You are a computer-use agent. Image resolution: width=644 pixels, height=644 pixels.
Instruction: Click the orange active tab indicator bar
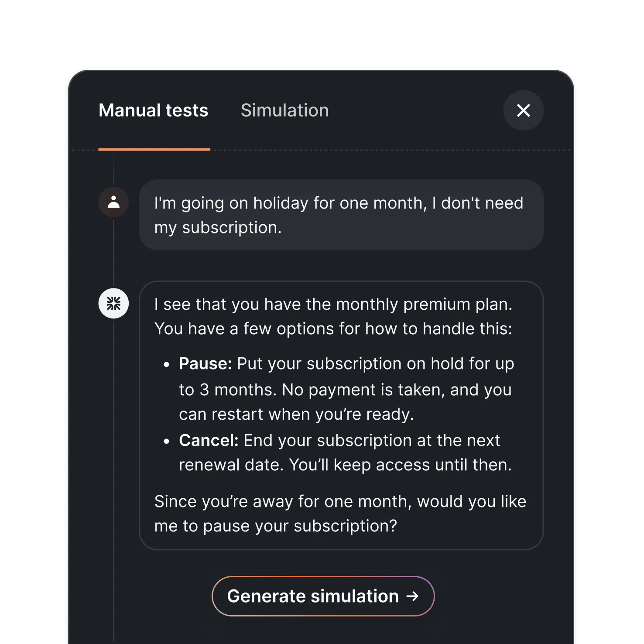154,149
